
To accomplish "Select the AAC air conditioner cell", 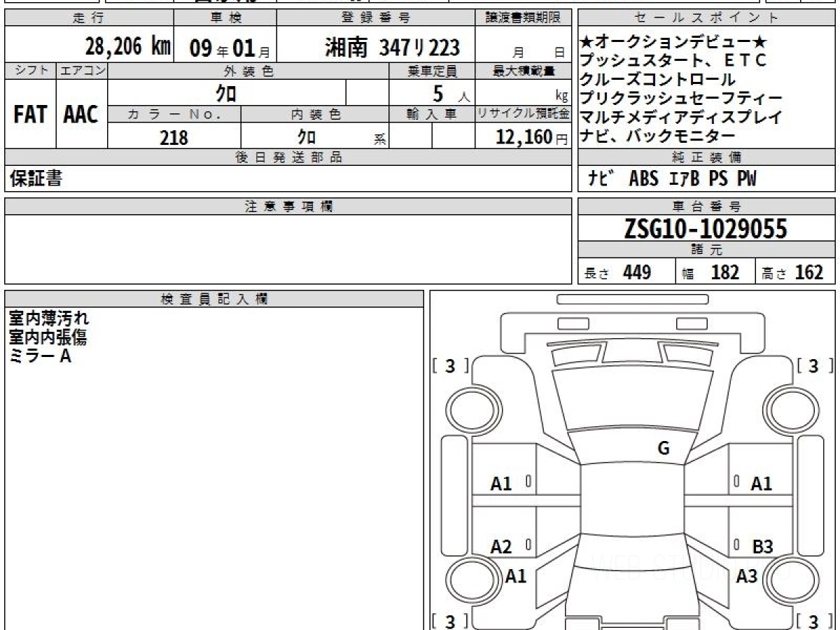I will [81, 115].
